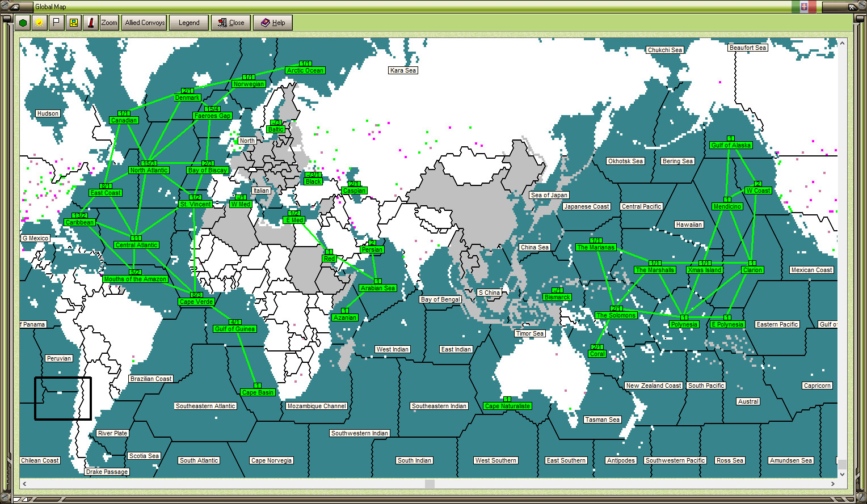Select the Central Atlantic label
Viewport: 867px width, 504px height.
136,245
